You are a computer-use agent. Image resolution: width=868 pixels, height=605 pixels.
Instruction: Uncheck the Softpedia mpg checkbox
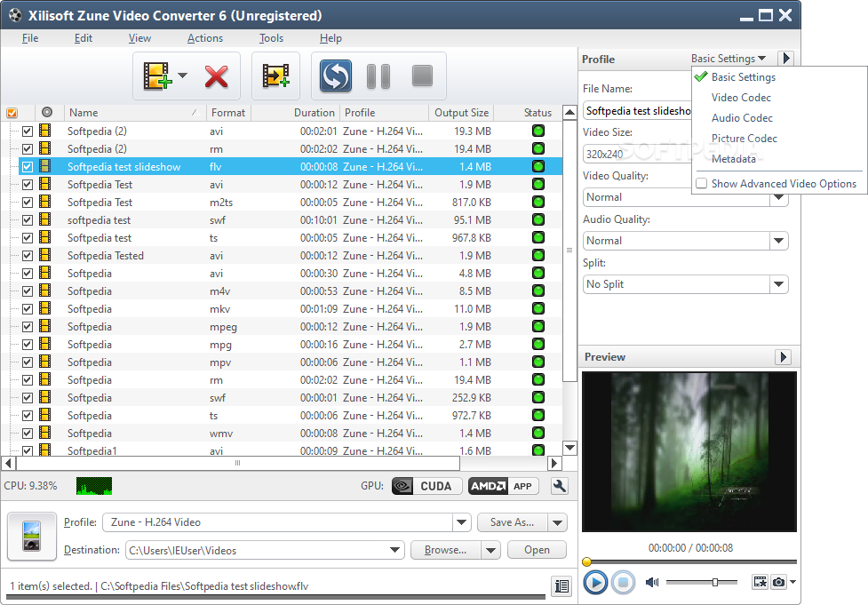pos(28,345)
